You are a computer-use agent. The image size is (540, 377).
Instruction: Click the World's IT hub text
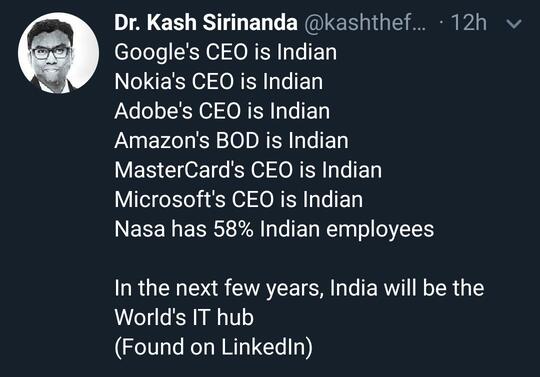[x=184, y=317]
